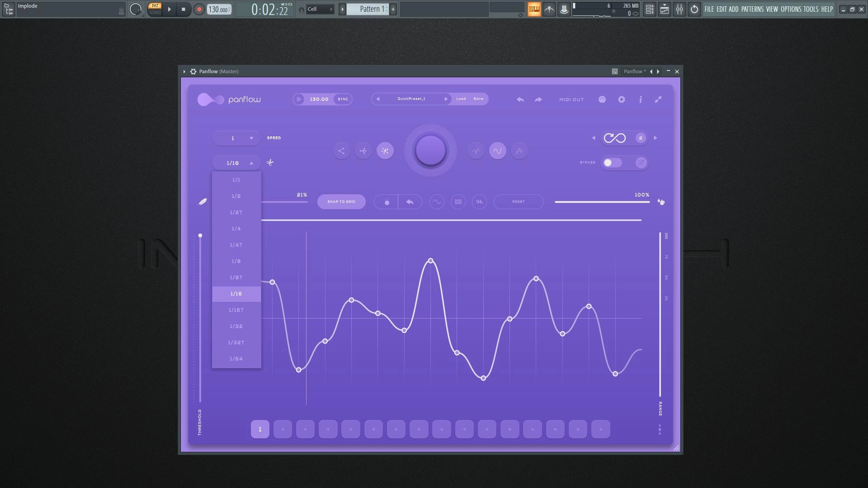868x488 pixels.
Task: Toggle the highlighted star mode button
Action: (385, 151)
